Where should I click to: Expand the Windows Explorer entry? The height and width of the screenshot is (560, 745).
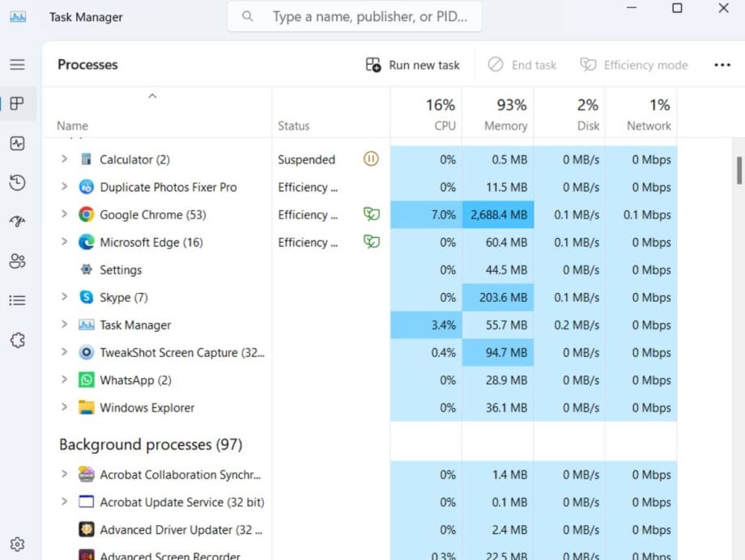pyautogui.click(x=65, y=407)
